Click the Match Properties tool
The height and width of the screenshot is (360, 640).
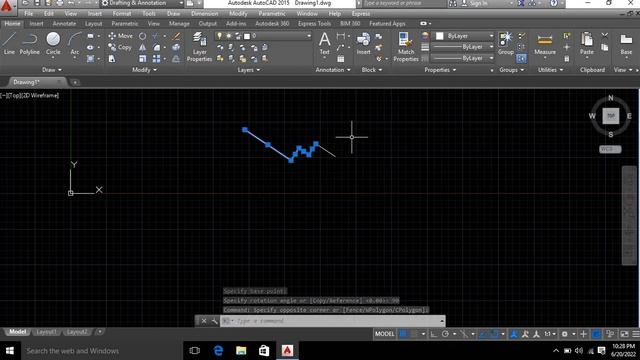[x=406, y=47]
